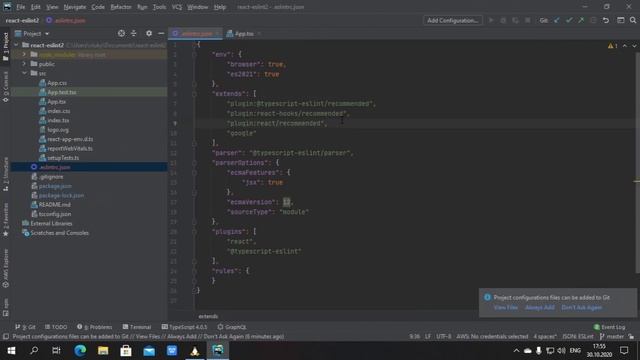Click the UTF-8 encoding status widget
The image size is (640, 360).
pos(443,337)
